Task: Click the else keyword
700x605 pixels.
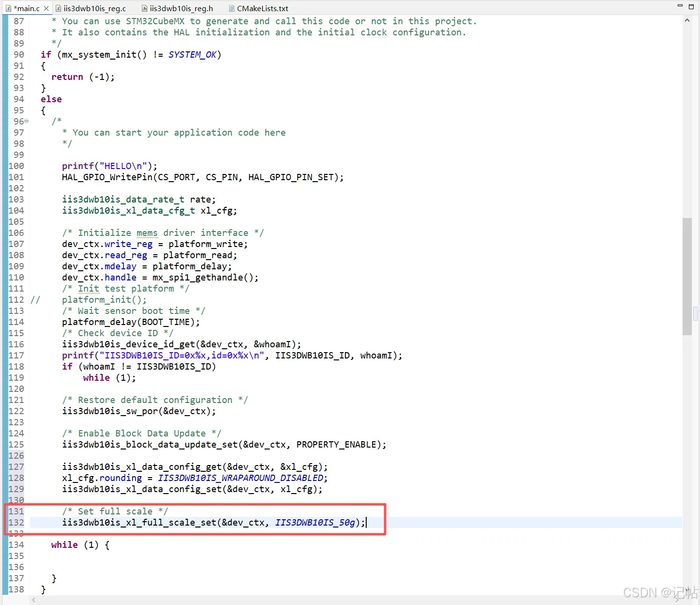Action: point(51,99)
